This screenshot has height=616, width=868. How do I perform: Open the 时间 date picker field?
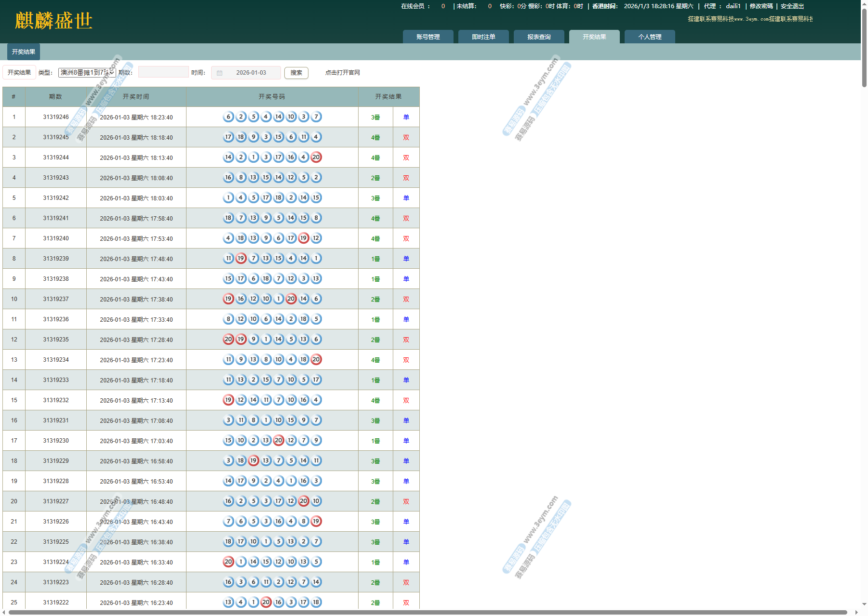click(x=251, y=73)
